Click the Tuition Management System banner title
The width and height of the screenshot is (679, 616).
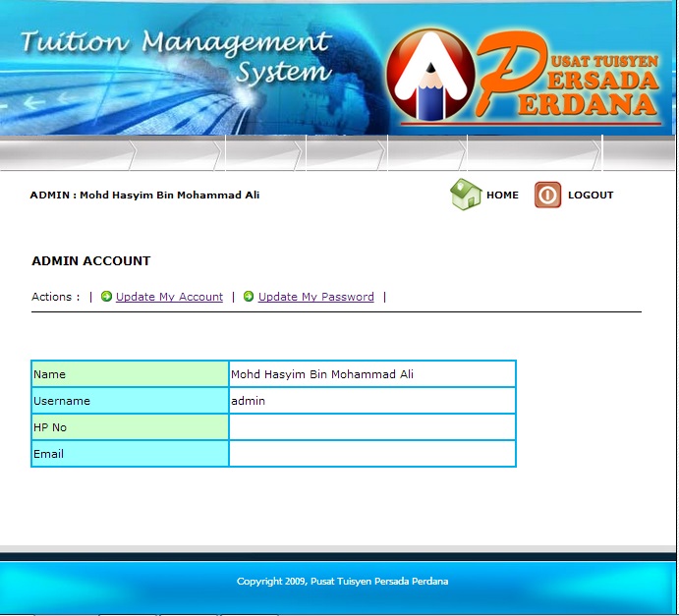(x=177, y=56)
